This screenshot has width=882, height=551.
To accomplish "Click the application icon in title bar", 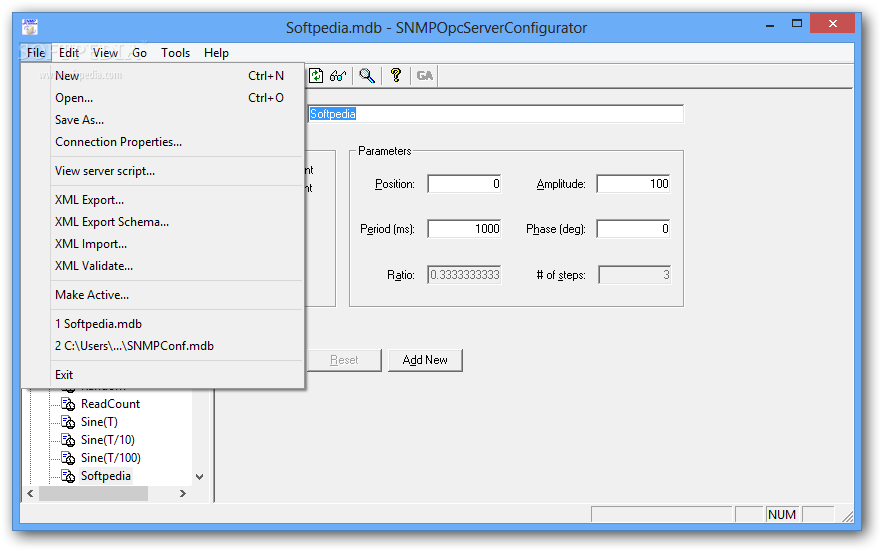I will point(30,27).
